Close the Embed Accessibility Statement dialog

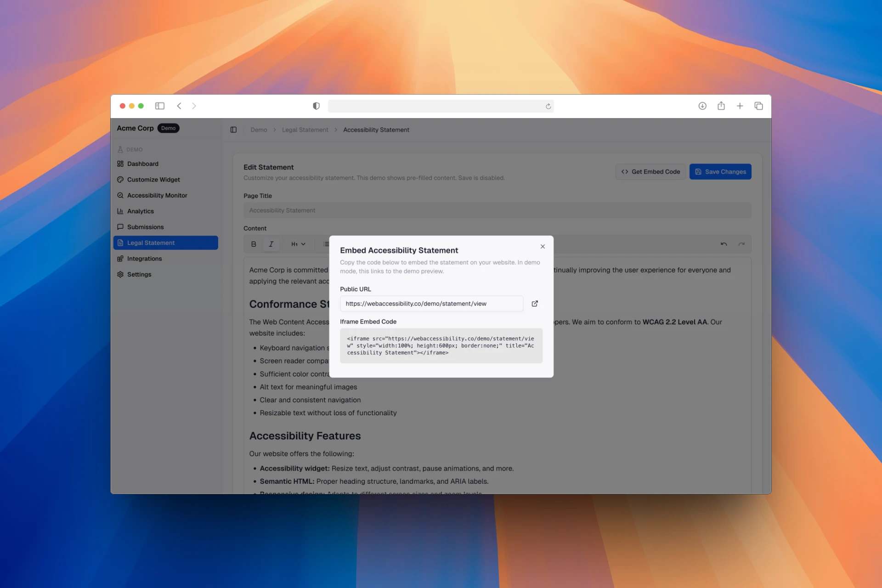[x=543, y=247]
